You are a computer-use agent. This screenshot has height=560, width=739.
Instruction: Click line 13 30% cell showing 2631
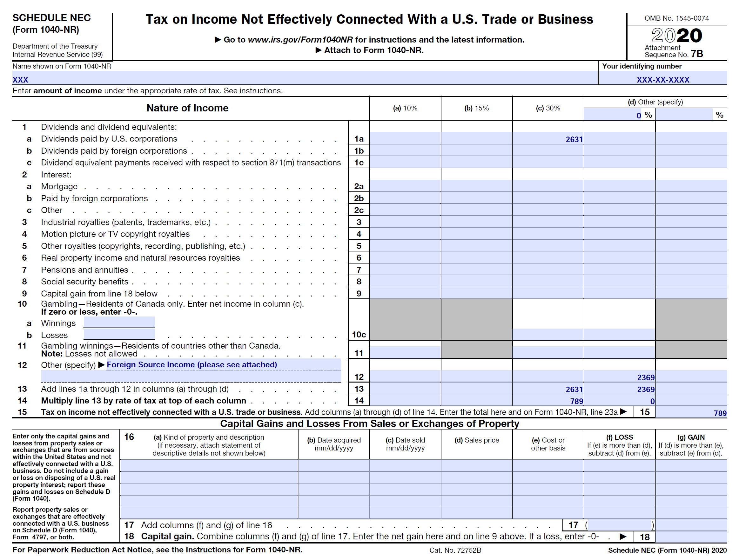(548, 389)
